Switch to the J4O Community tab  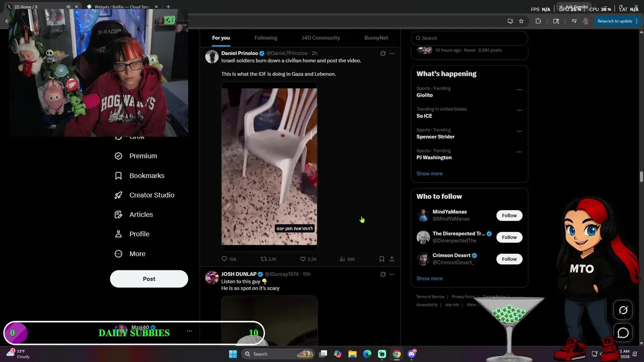[320, 38]
